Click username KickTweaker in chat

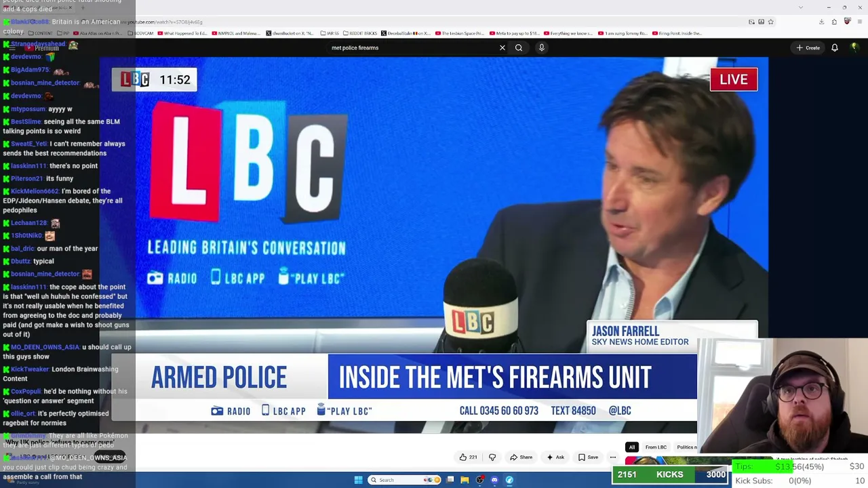(30, 369)
